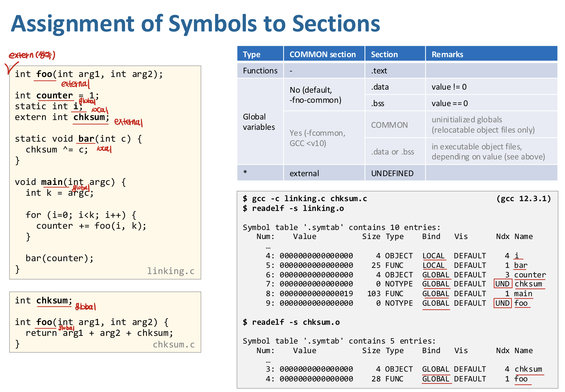Click '103' size value in main row
Image resolution: width=565 pixels, height=392 pixels.
[374, 294]
